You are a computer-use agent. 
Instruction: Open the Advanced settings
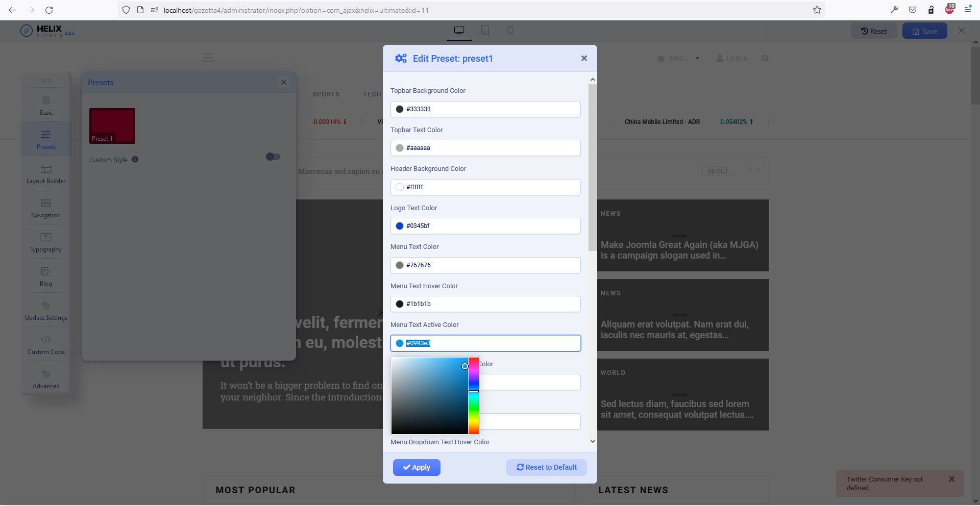[x=46, y=379]
